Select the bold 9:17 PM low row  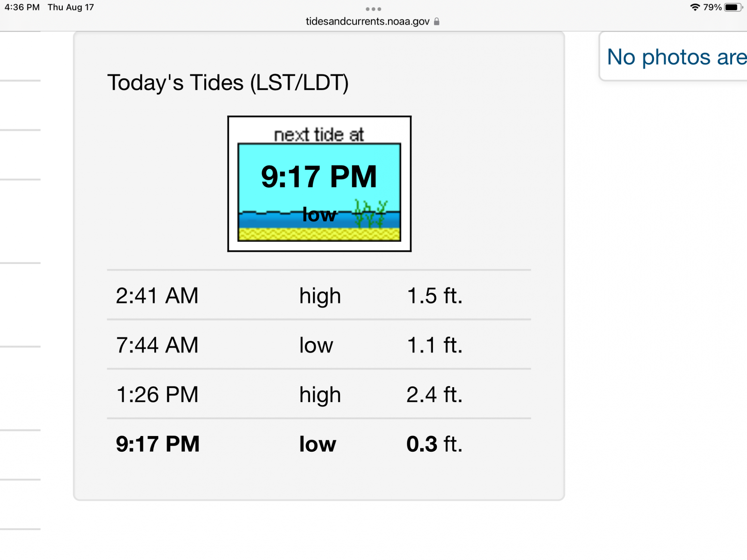coord(319,444)
